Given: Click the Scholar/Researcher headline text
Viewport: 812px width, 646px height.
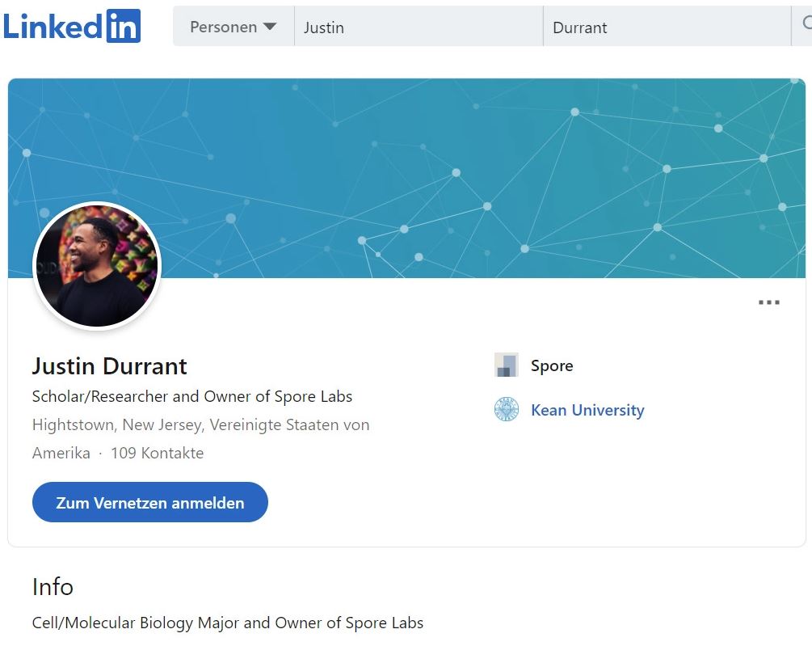Looking at the screenshot, I should pyautogui.click(x=192, y=396).
